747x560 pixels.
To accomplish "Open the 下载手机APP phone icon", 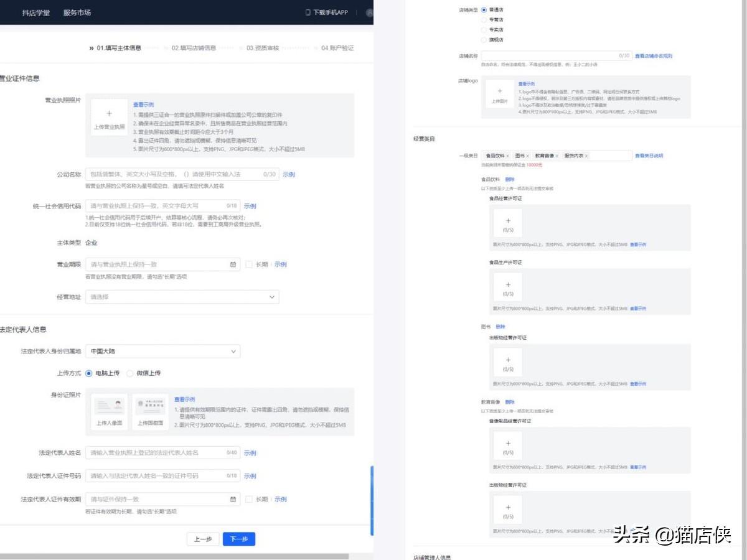I will click(x=308, y=12).
